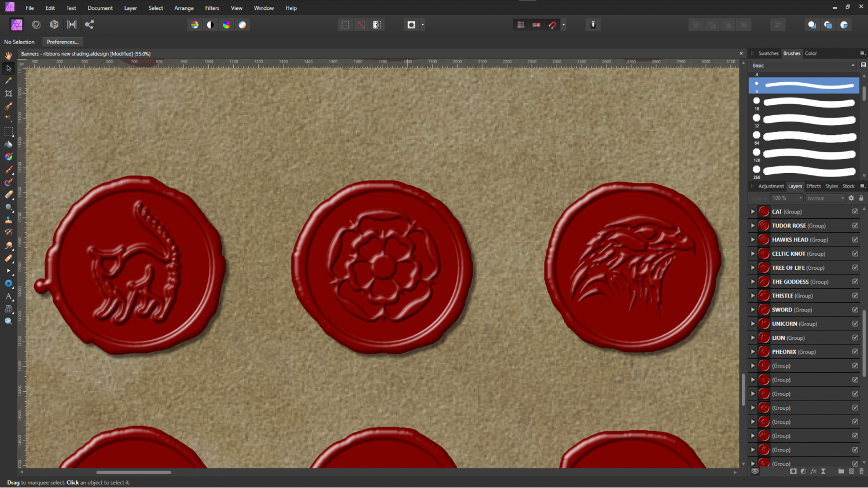The image size is (868, 488).
Task: Uncheck visibility of THISTLE group
Action: (855, 296)
